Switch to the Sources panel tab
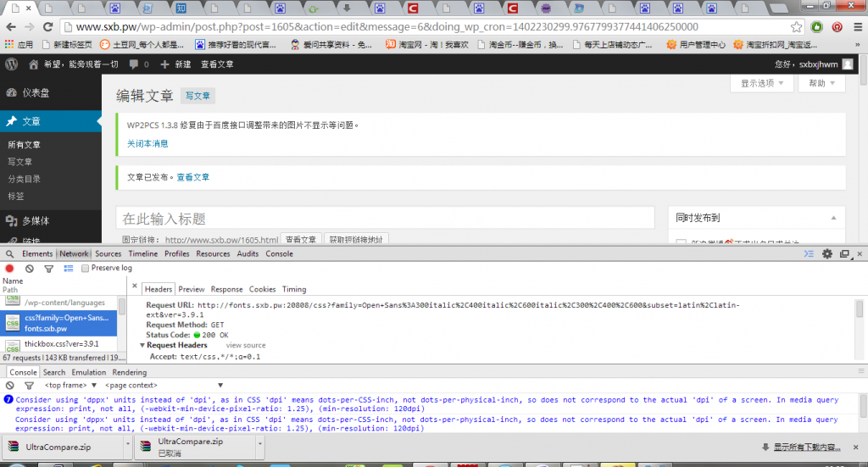The width and height of the screenshot is (868, 467). click(x=108, y=253)
